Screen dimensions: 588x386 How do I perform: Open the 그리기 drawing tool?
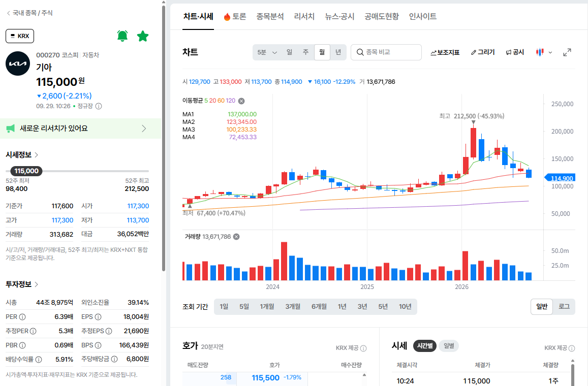[483, 52]
